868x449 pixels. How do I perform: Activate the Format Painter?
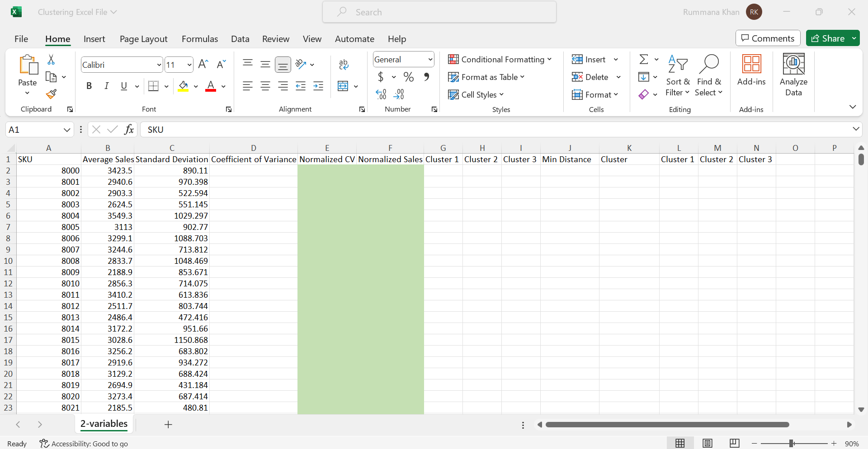(51, 94)
